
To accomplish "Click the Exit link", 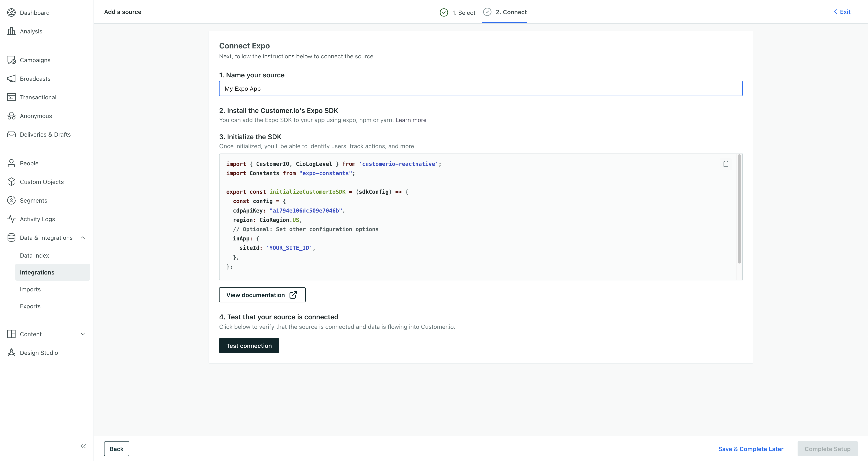I will tap(845, 12).
